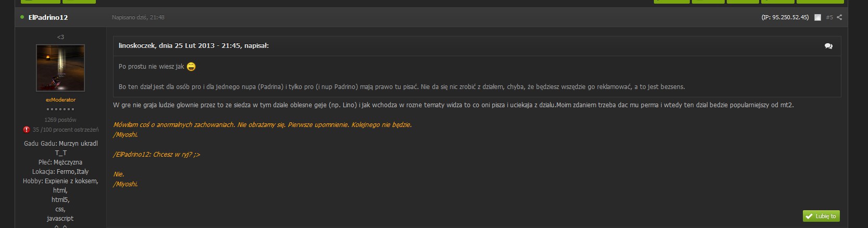Open the IP: 95.250.52.45 lookup link
Screen dimensions: 868x228
[785, 17]
